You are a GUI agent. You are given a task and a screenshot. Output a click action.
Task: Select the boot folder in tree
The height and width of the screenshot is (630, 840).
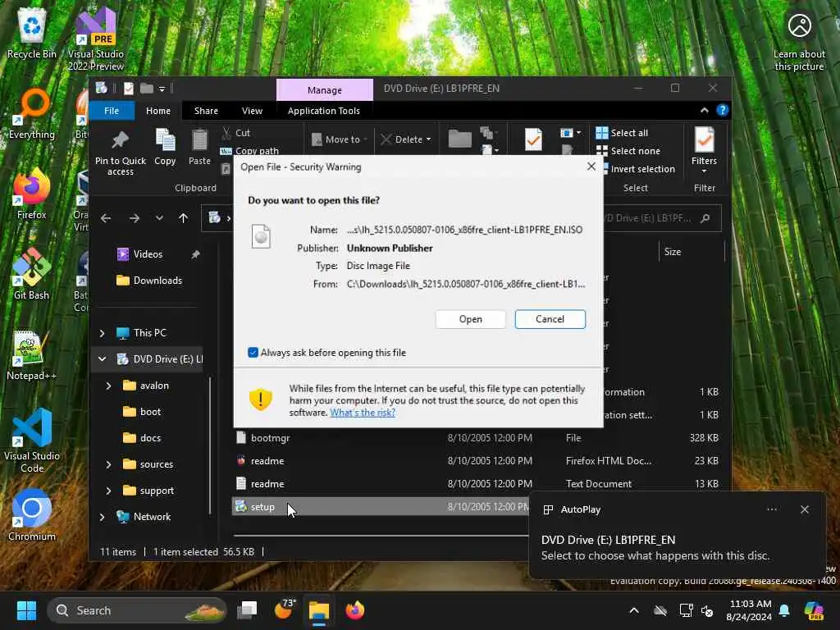pos(143,412)
